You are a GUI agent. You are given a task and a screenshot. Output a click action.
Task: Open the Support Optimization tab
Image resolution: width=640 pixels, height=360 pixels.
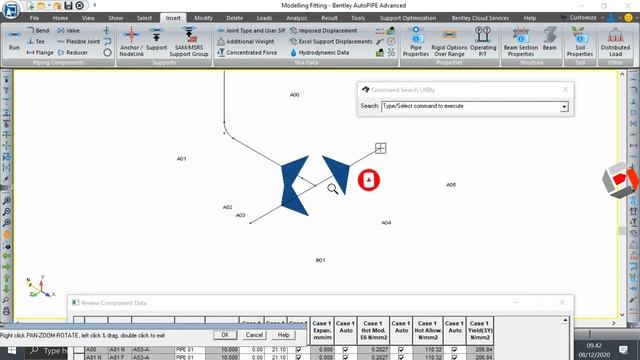[x=408, y=18]
